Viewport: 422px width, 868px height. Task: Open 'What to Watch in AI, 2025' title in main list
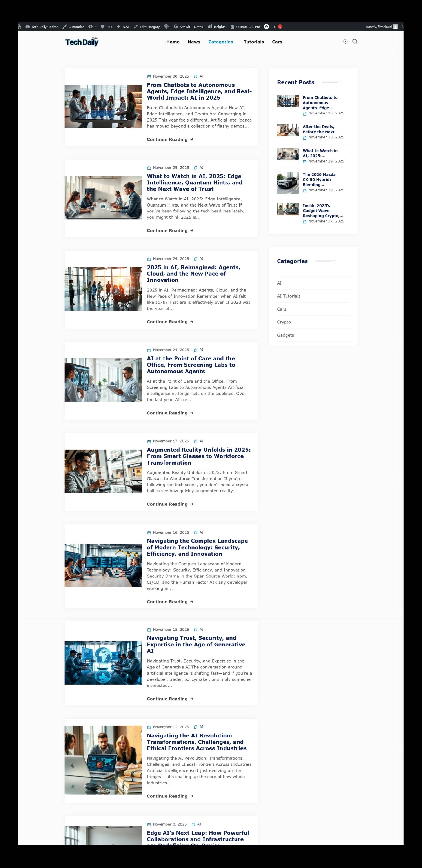[x=195, y=183]
